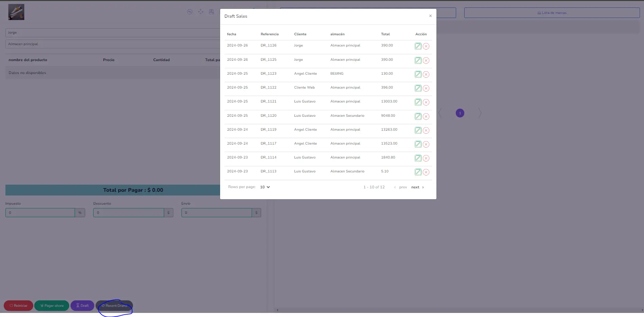Screen dimensions: 644x317
Task: Edit draft sale DR_1121
Action: (418, 102)
